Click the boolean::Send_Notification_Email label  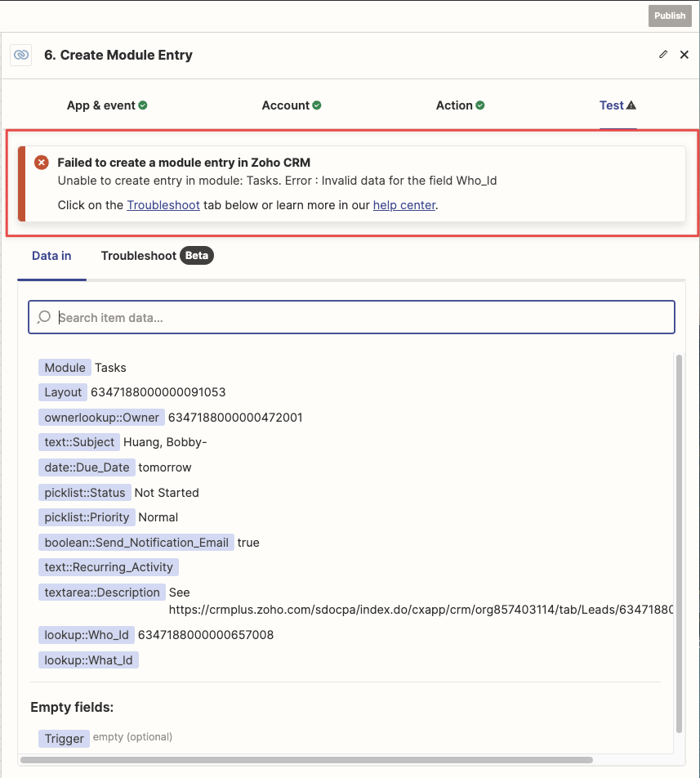tap(136, 543)
